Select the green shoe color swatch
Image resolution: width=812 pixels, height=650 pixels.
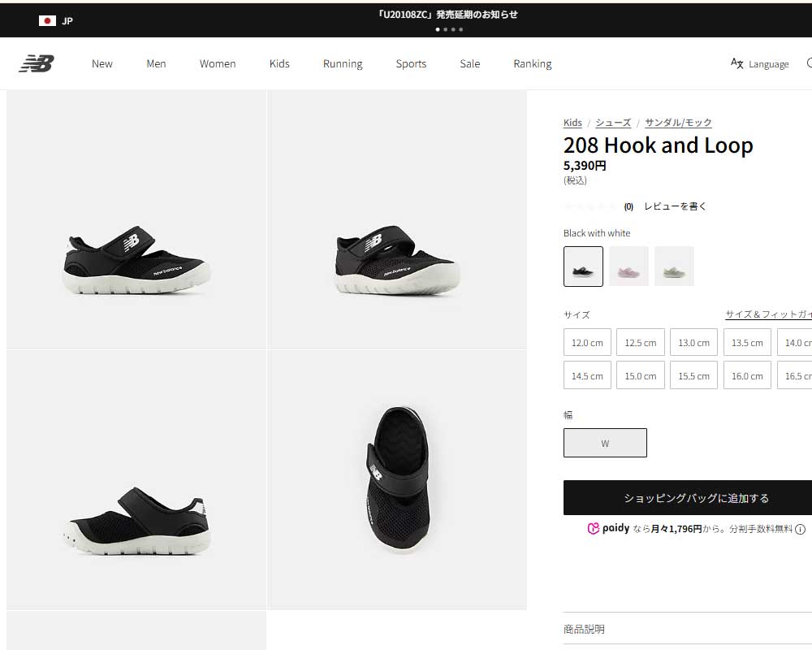[x=674, y=266]
